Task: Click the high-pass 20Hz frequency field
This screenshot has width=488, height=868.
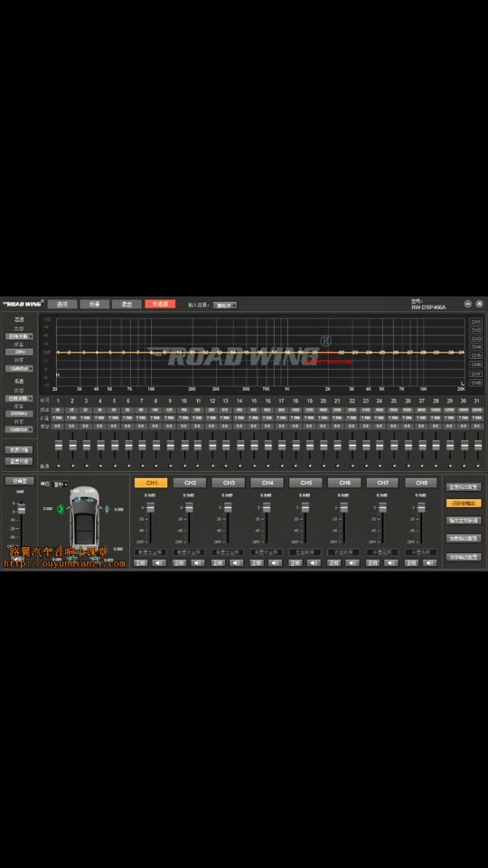Action: tap(19, 352)
